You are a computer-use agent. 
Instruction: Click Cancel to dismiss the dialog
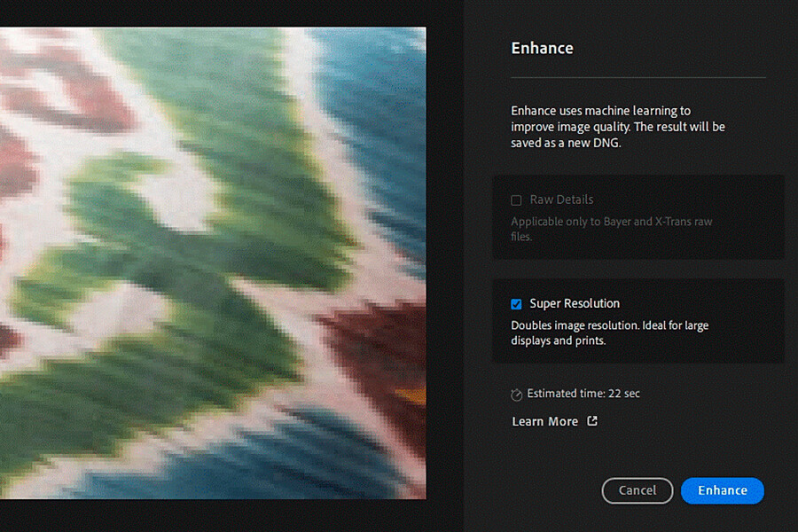(x=638, y=490)
